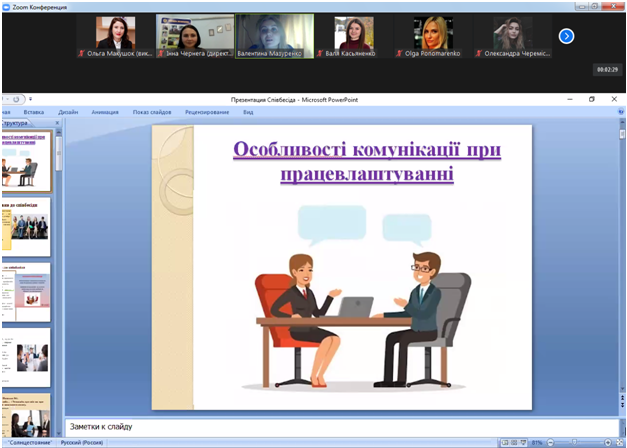Click the 81% zoom level value
The height and width of the screenshot is (448, 627).
[x=536, y=442]
